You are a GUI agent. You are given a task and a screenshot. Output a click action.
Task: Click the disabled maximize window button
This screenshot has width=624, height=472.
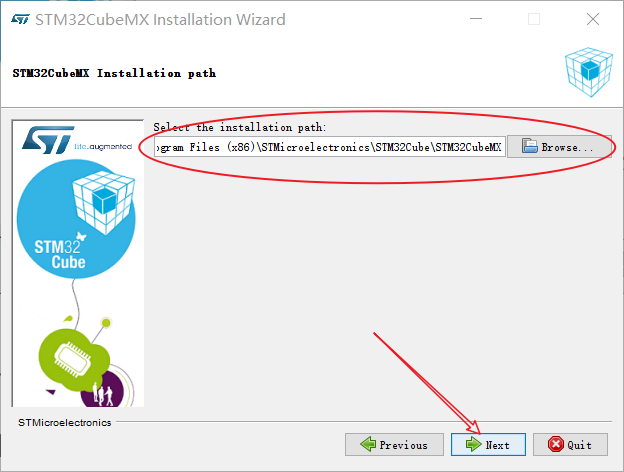pos(534,19)
